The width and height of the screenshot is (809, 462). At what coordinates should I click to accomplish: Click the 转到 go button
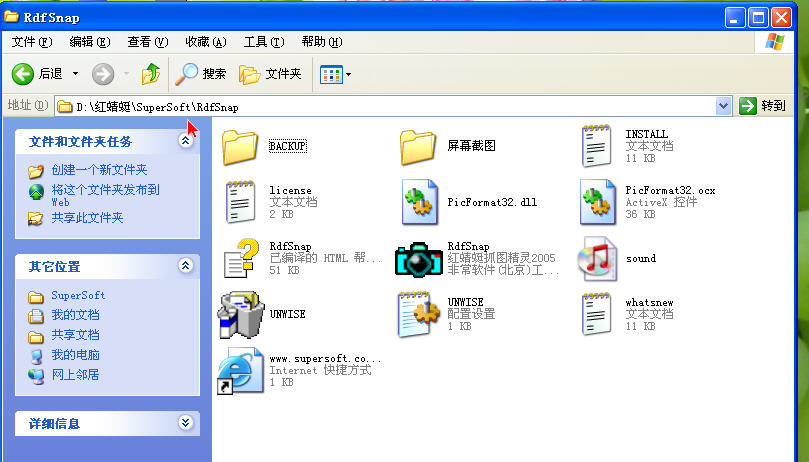[x=763, y=106]
